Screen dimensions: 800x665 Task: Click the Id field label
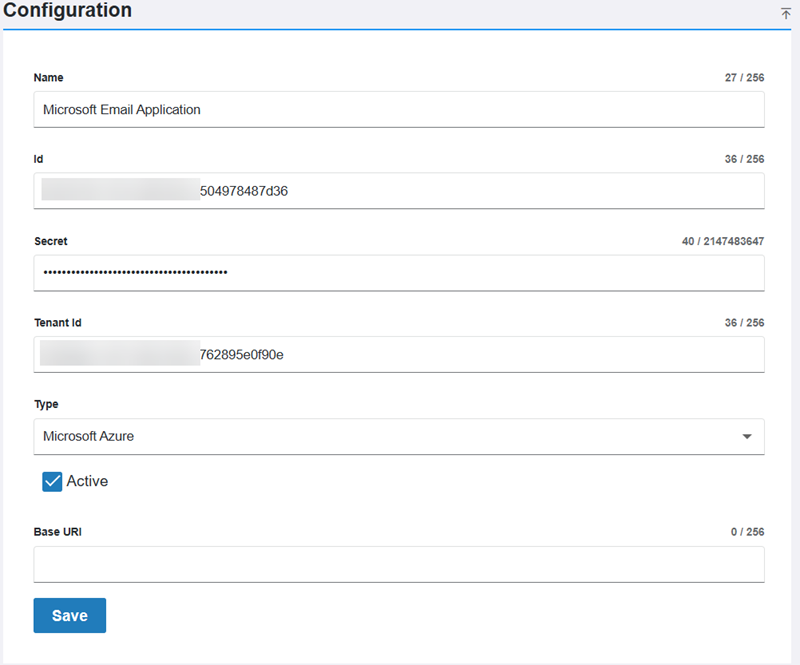(38, 159)
